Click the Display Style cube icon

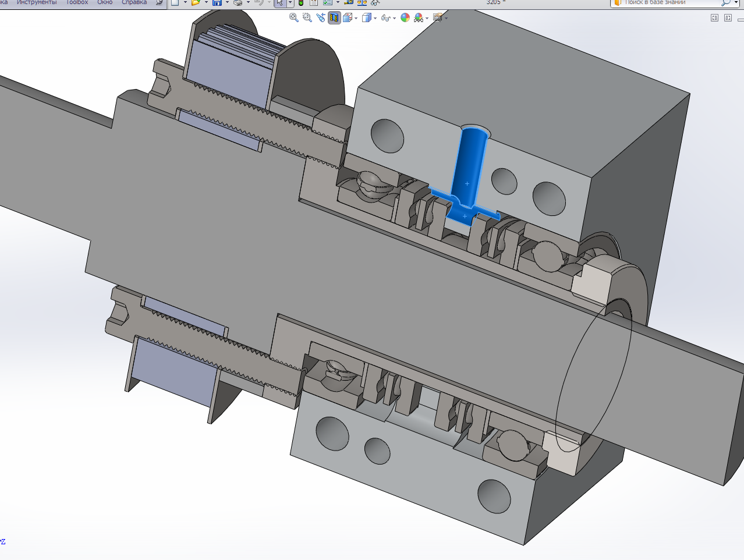[x=366, y=18]
